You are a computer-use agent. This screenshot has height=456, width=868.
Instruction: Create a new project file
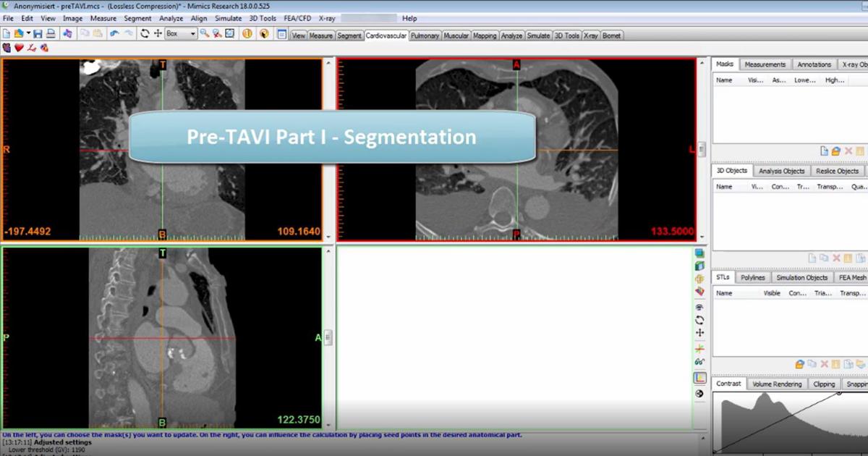(x=7, y=34)
